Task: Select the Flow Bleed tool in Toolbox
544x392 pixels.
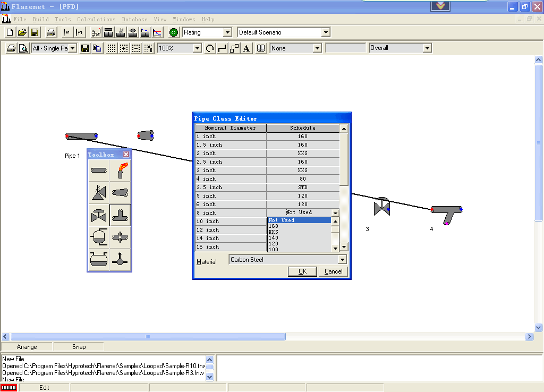Action: pos(121,259)
